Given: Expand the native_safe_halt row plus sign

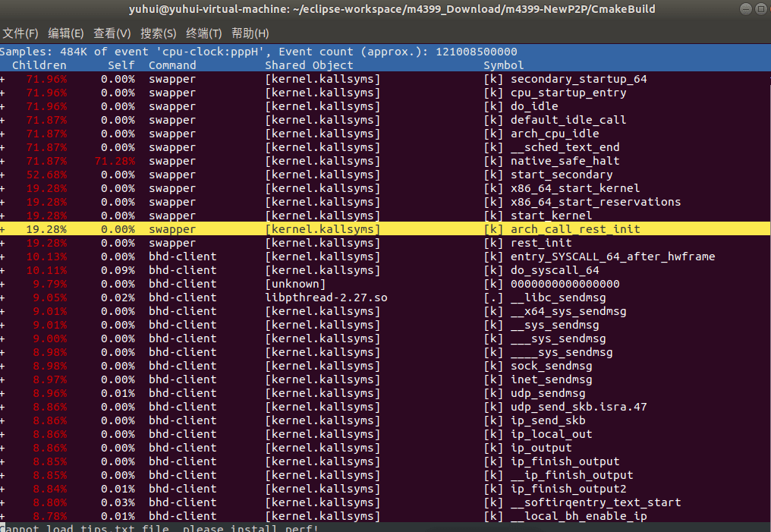Looking at the screenshot, I should click(x=2, y=162).
